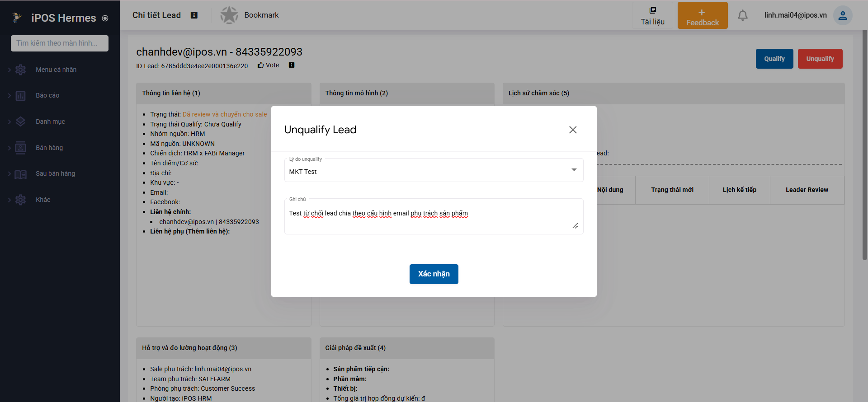Click 'Phòng phụ trách: Customer Success' line
Viewport: 868px width, 402px height.
[203, 389]
